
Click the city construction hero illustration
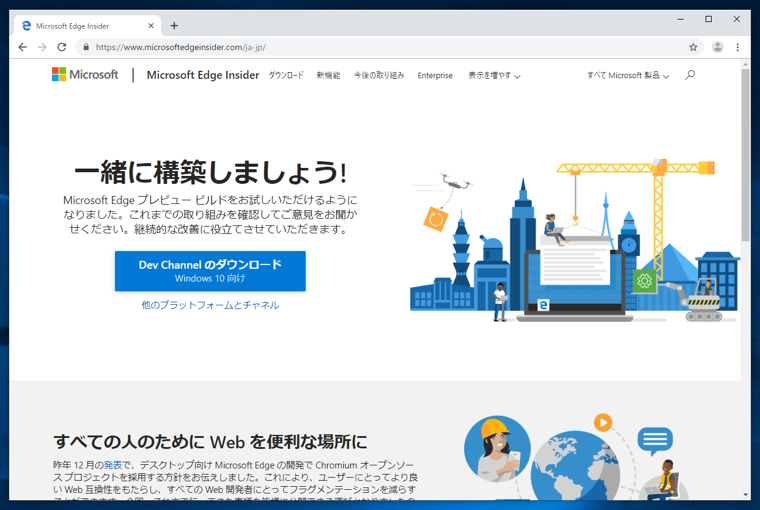(x=574, y=240)
